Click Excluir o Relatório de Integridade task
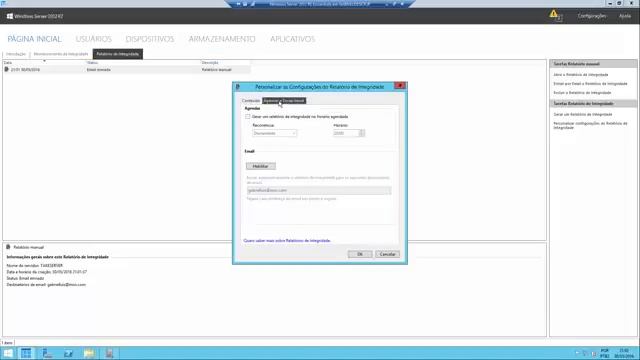Screen dimensions: 640x360 pos(582,93)
